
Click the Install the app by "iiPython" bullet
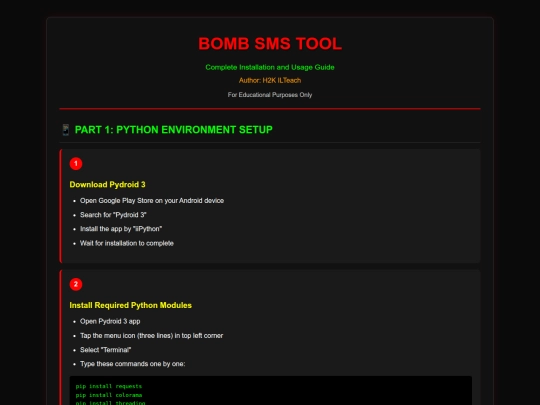tap(121, 229)
